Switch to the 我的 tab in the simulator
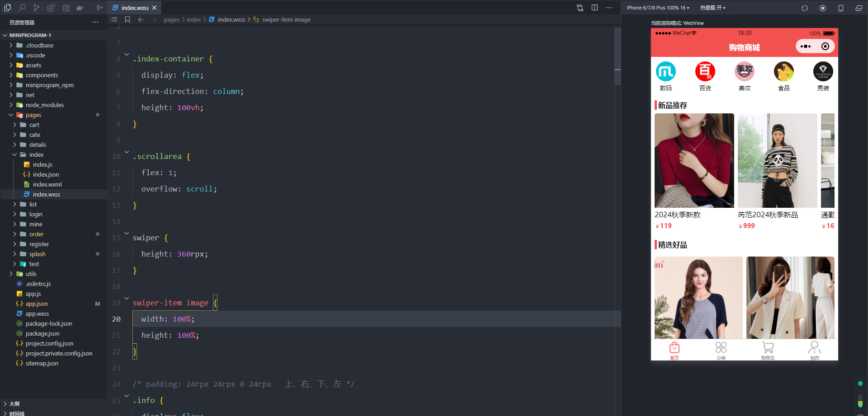Viewport: 868px width, 416px height. [x=815, y=351]
